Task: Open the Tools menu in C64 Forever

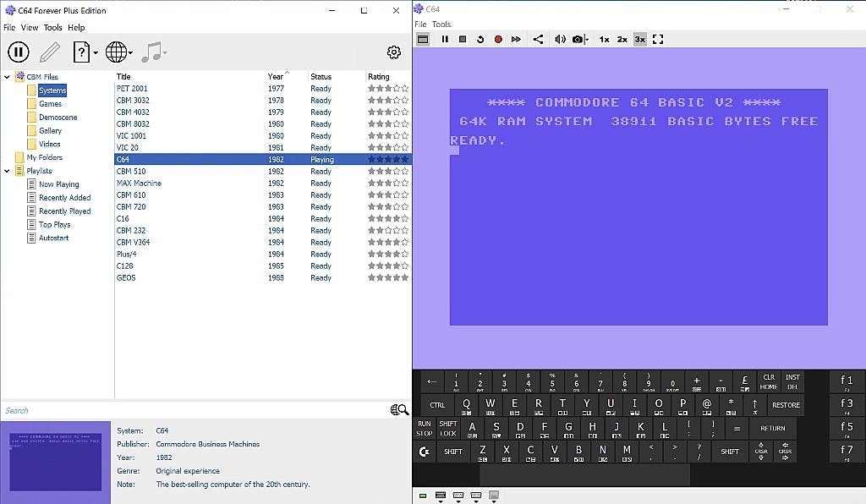Action: click(x=53, y=28)
